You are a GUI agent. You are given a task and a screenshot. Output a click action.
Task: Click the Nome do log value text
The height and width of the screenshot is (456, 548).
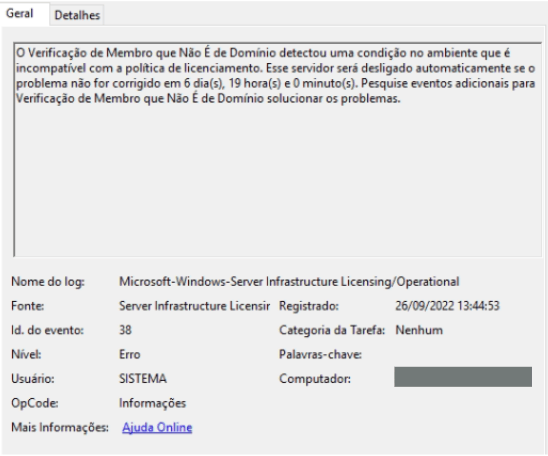click(x=289, y=282)
